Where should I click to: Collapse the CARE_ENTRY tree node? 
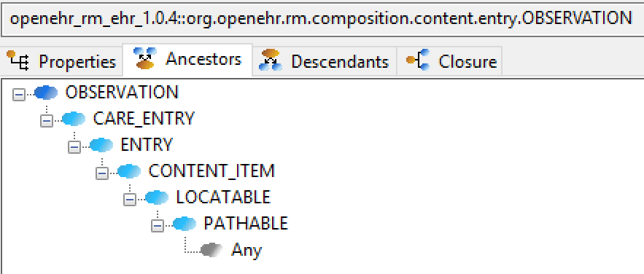click(x=47, y=121)
